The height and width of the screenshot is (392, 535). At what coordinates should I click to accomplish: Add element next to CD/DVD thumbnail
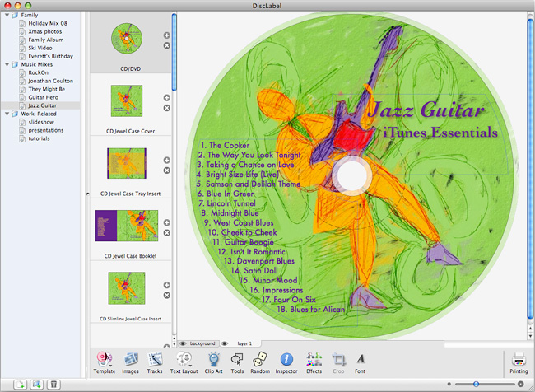point(166,35)
